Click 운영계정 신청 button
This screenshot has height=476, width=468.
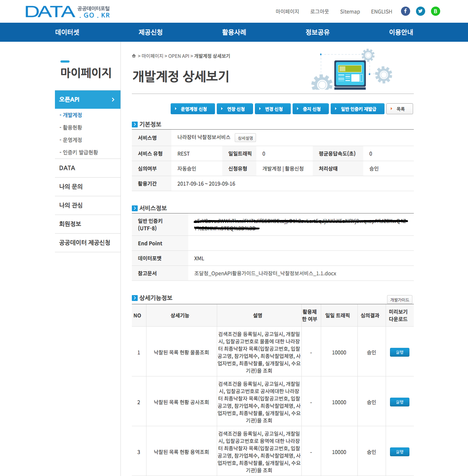point(193,109)
